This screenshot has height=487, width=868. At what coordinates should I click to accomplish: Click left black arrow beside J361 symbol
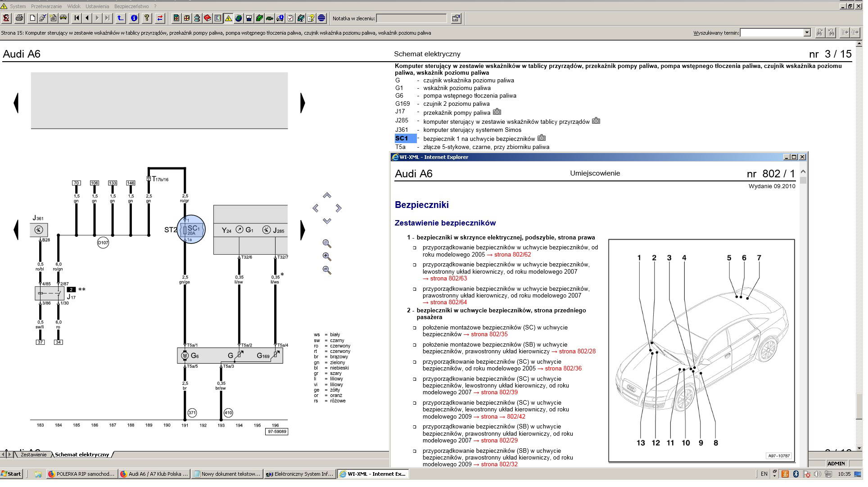click(x=16, y=230)
